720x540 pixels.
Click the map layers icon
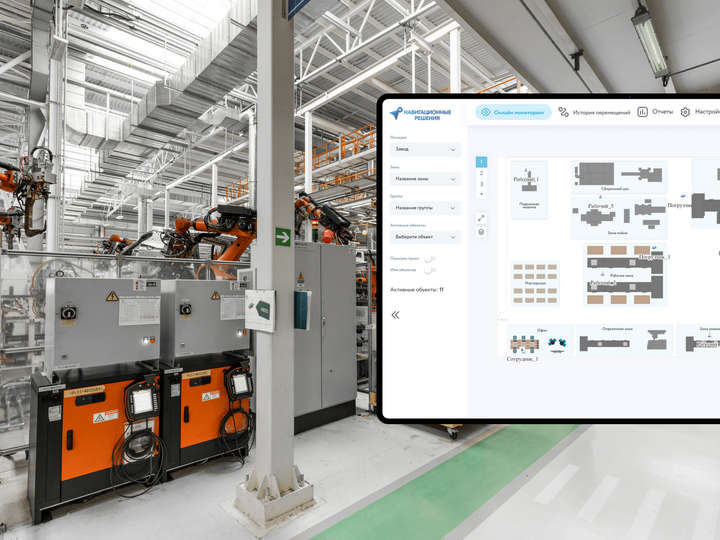pos(481,232)
